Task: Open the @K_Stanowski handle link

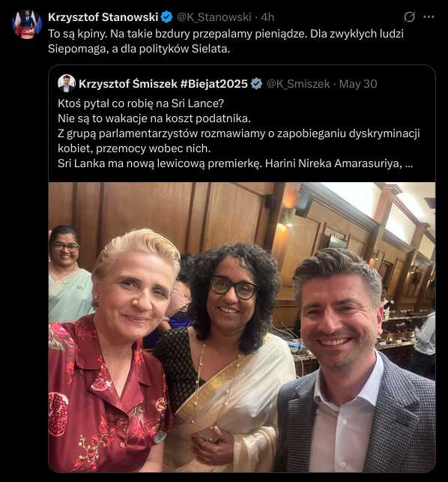Action: point(214,17)
